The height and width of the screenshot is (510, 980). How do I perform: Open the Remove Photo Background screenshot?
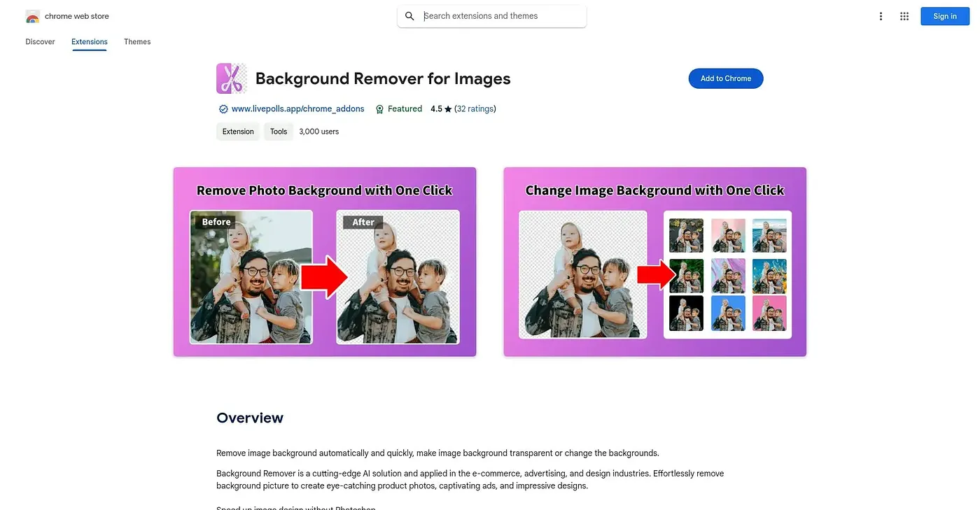click(x=325, y=262)
